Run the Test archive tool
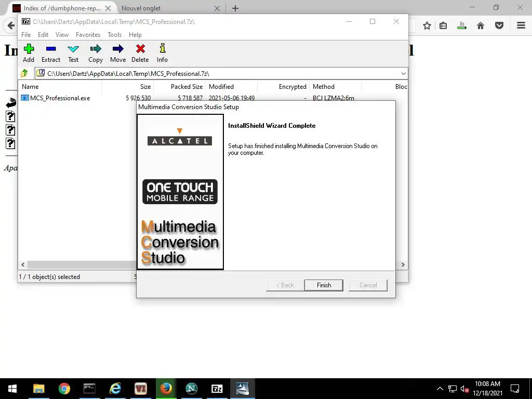The width and height of the screenshot is (532, 399). tap(73, 49)
